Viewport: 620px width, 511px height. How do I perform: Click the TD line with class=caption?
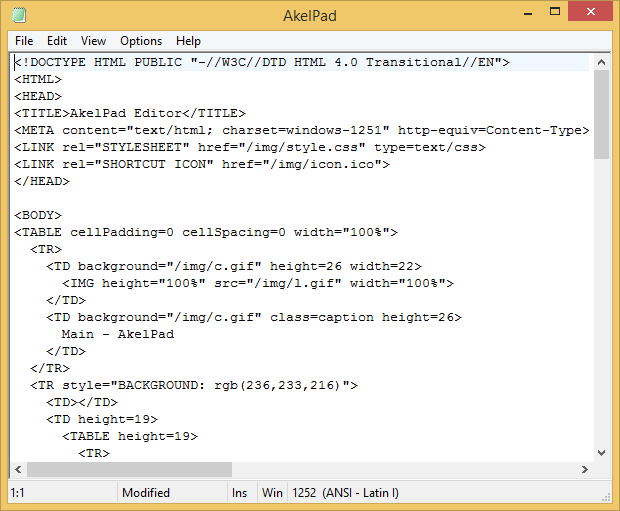[254, 317]
